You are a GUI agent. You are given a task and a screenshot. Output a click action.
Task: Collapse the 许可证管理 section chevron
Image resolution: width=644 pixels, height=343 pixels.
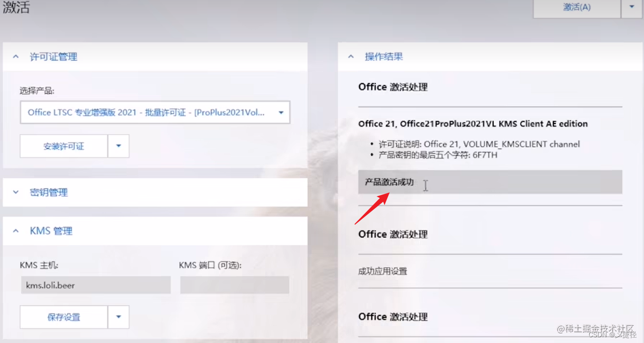pyautogui.click(x=16, y=57)
